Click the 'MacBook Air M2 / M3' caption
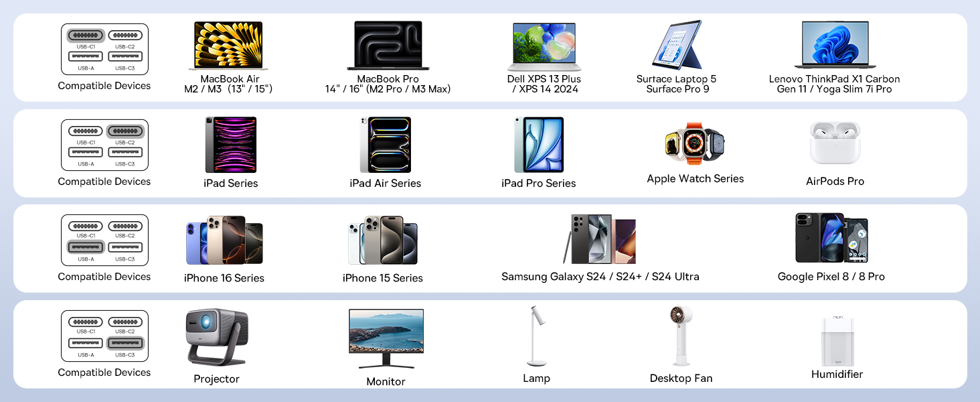The height and width of the screenshot is (402, 980). (x=229, y=84)
